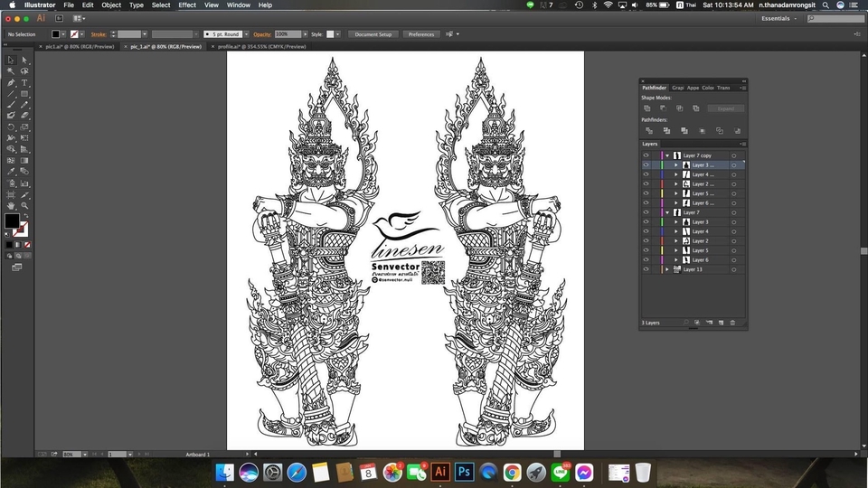868x488 pixels.
Task: Select the Selection tool (black arrow)
Action: [11, 60]
